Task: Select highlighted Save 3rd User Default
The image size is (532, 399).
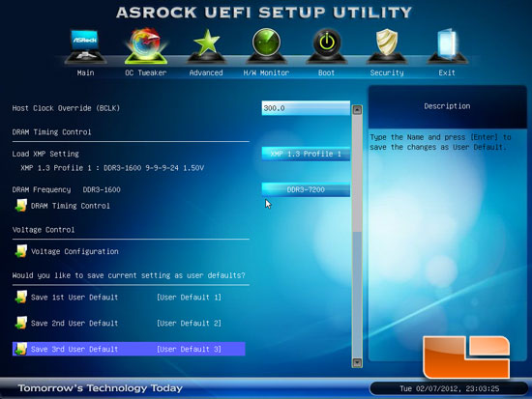Action: click(x=129, y=349)
